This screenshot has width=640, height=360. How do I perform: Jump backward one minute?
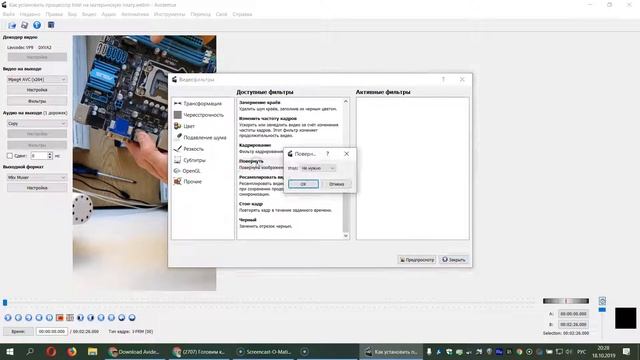coord(122,318)
